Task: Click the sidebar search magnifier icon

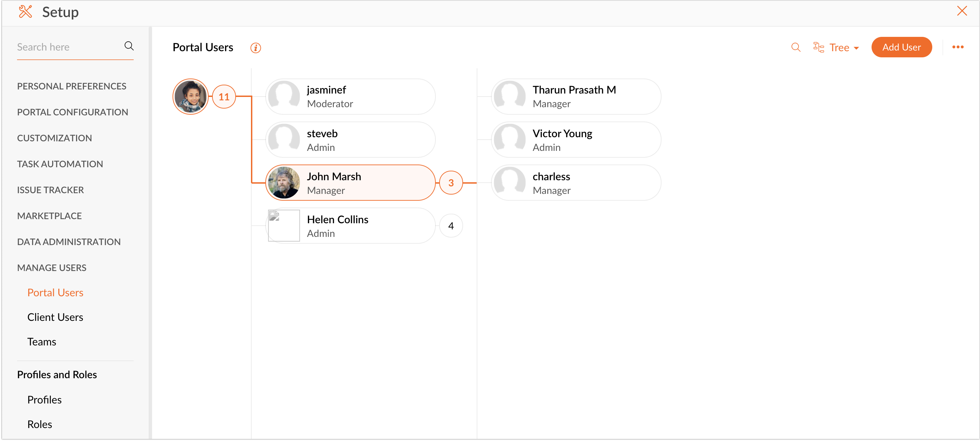Action: click(129, 46)
